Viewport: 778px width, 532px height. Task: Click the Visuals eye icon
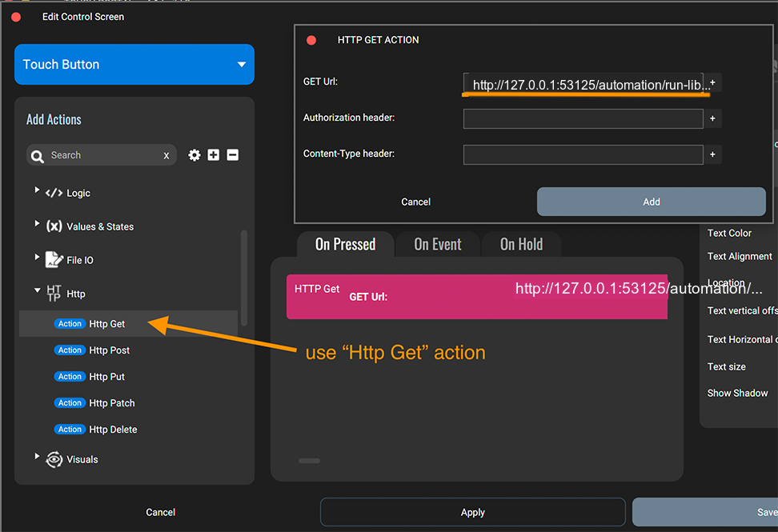(54, 460)
